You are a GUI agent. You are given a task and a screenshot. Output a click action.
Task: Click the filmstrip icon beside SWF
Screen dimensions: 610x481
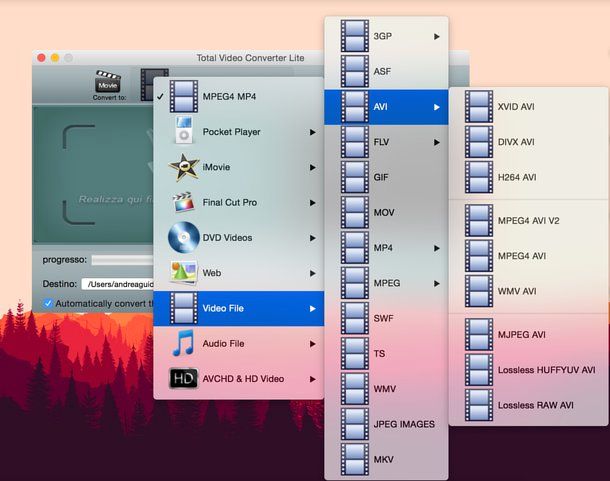[354, 318]
